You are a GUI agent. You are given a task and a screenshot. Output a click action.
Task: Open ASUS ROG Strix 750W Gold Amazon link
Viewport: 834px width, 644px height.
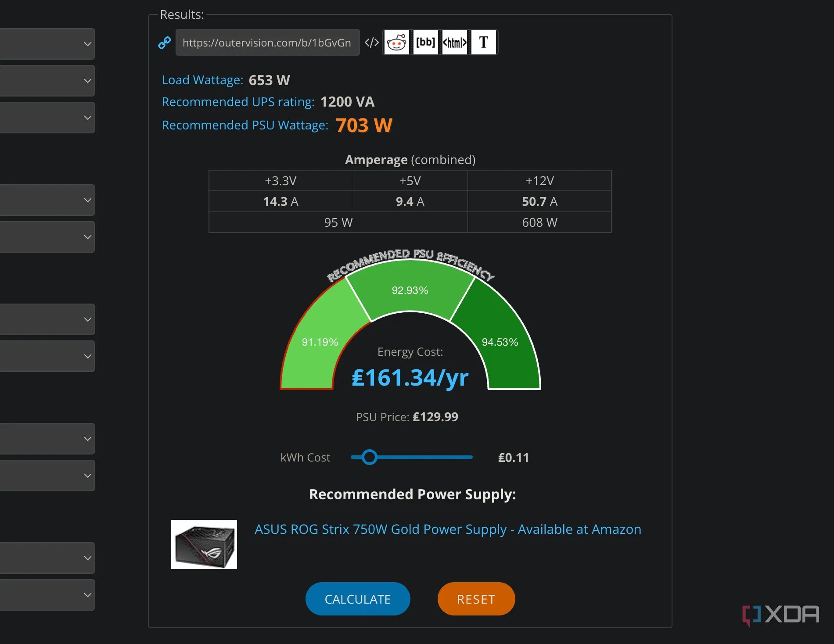pyautogui.click(x=448, y=529)
